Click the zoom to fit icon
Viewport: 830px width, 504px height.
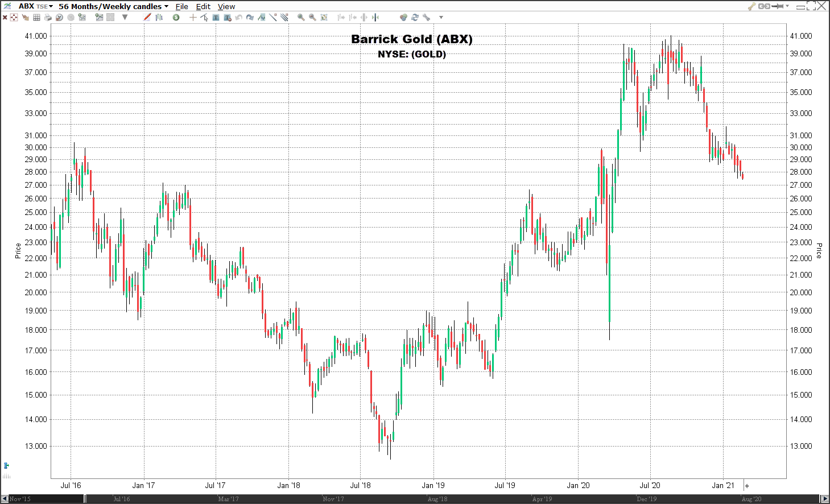(324, 18)
